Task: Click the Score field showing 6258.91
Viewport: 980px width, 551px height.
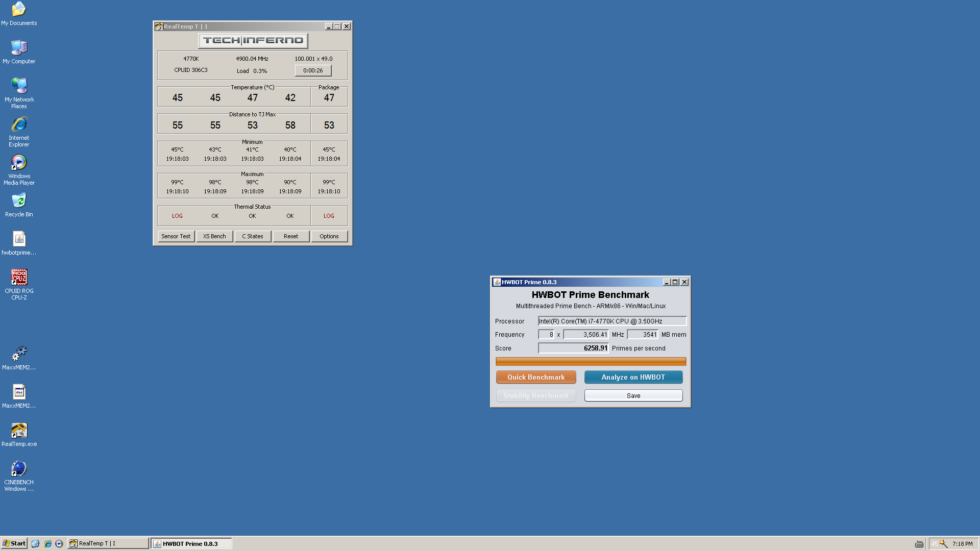Action: tap(573, 348)
